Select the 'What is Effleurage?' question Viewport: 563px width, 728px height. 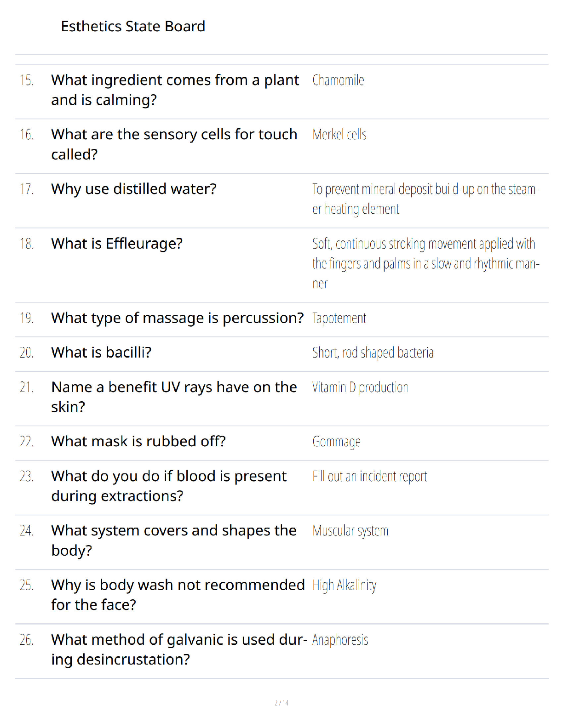pyautogui.click(x=117, y=244)
